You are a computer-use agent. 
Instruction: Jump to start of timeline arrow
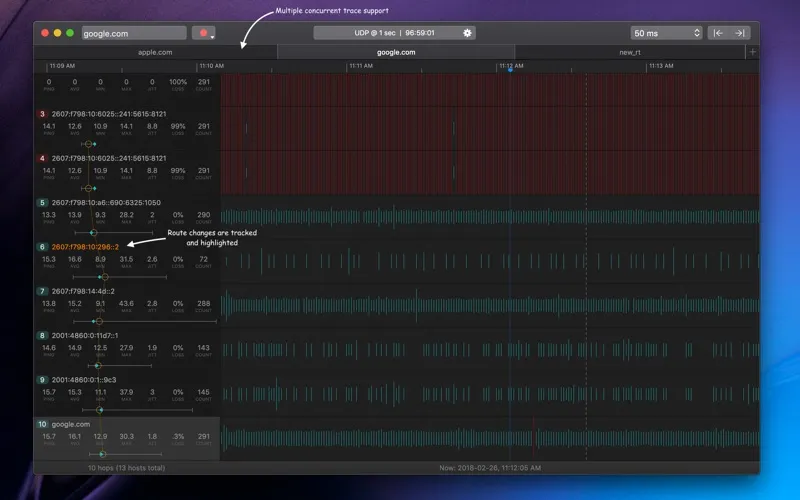pyautogui.click(x=718, y=33)
